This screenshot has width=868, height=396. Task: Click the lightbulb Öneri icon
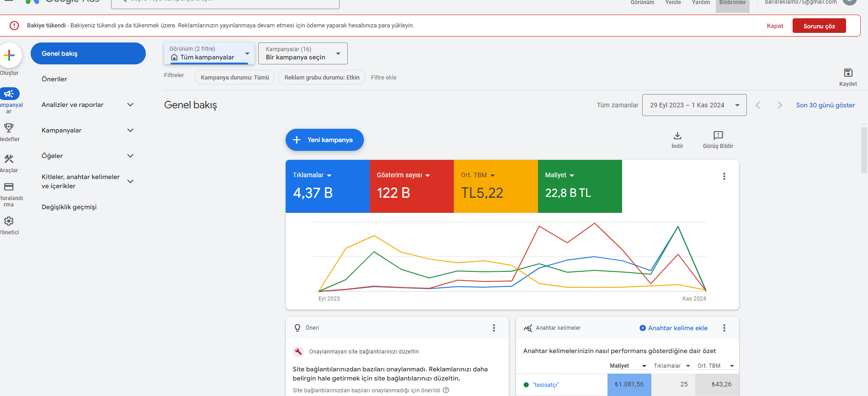(x=298, y=328)
